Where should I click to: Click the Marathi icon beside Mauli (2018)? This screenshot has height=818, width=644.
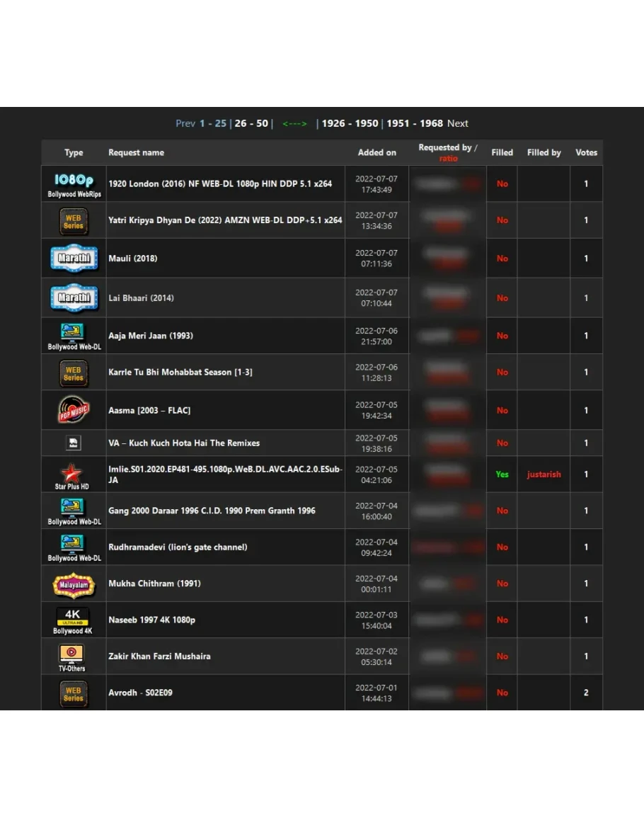click(x=74, y=259)
